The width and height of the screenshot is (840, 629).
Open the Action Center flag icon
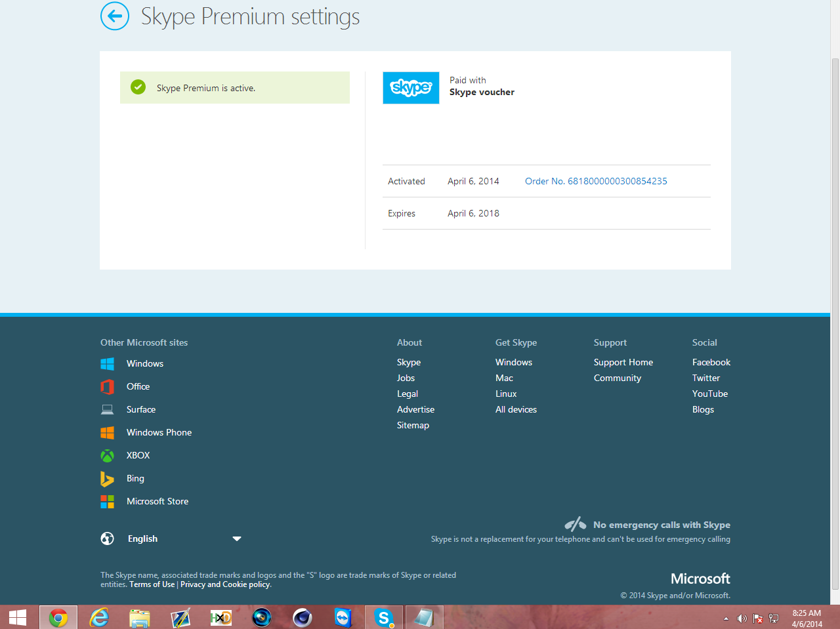[757, 619]
